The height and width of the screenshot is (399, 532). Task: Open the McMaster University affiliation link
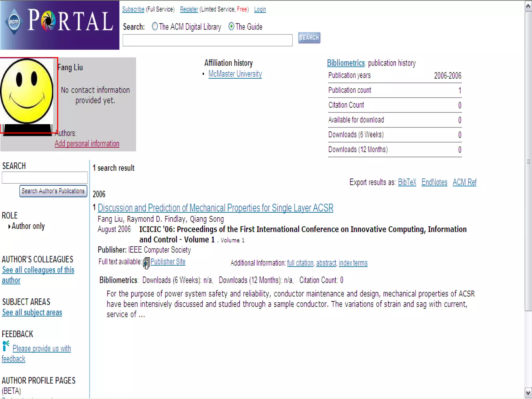(x=235, y=74)
